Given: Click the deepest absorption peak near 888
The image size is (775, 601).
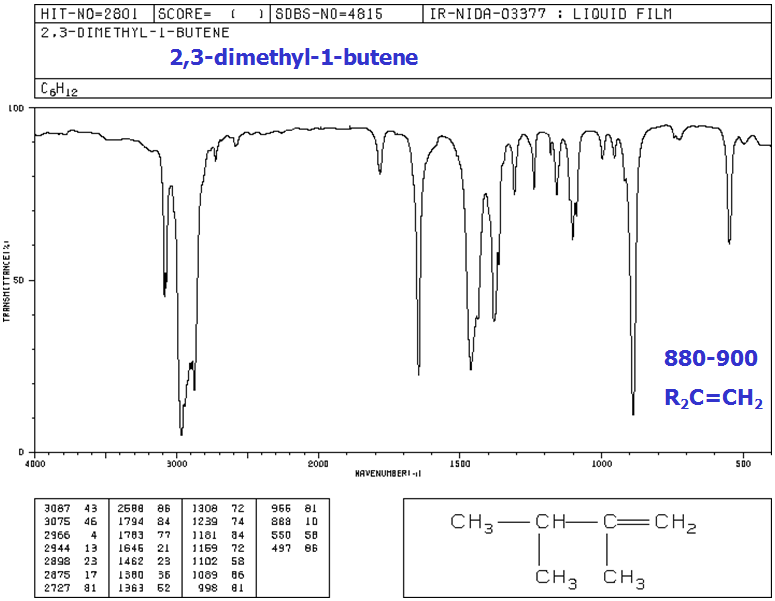Looking at the screenshot, I should click(633, 410).
